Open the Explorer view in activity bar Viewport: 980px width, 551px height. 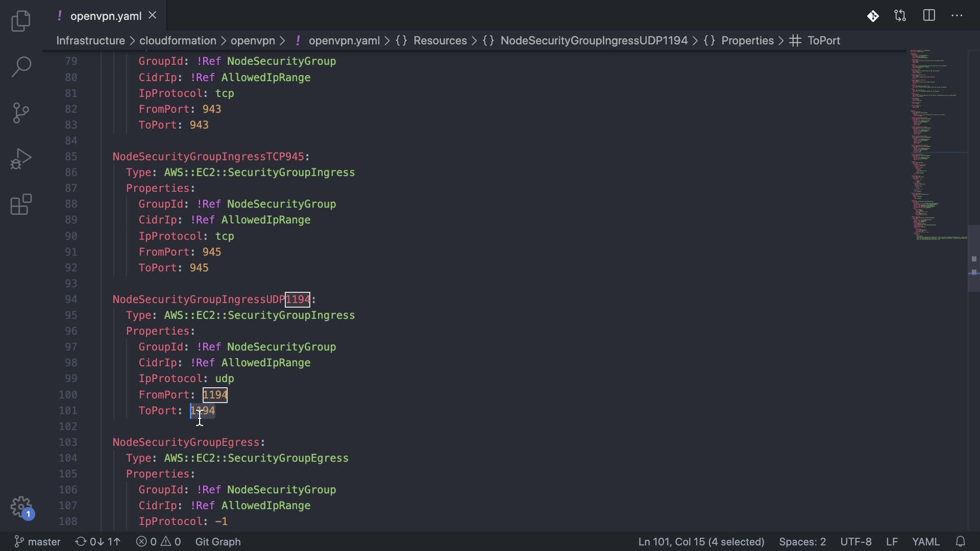click(21, 21)
